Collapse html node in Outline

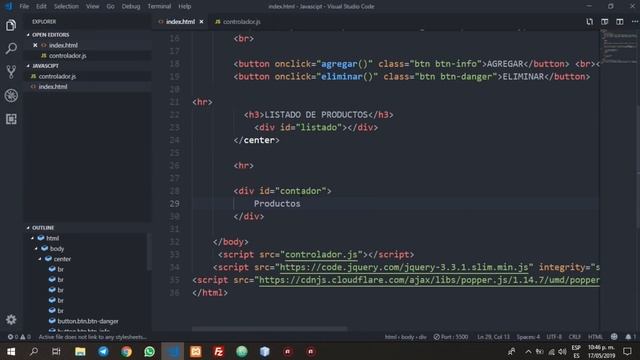coord(33,238)
